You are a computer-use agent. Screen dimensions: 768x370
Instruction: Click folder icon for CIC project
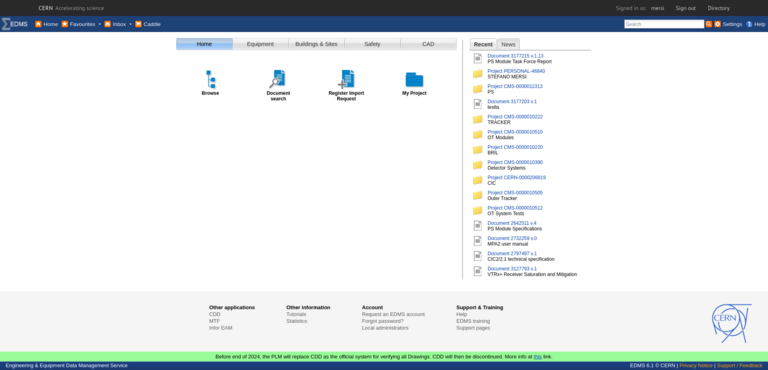(478, 180)
